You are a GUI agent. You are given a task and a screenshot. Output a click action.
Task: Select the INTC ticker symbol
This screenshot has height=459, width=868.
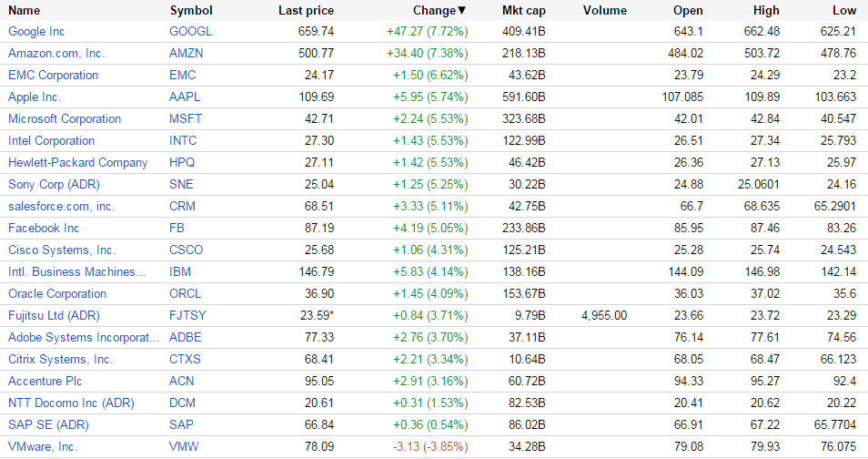point(183,140)
